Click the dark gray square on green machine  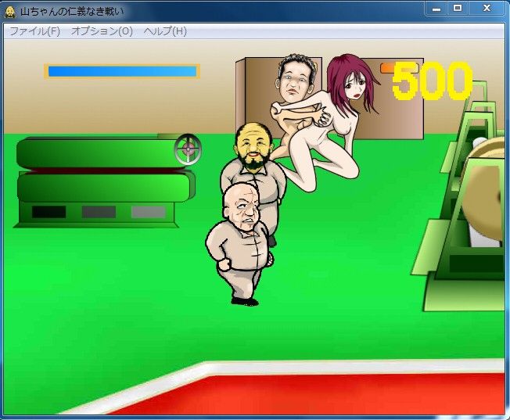coord(99,212)
